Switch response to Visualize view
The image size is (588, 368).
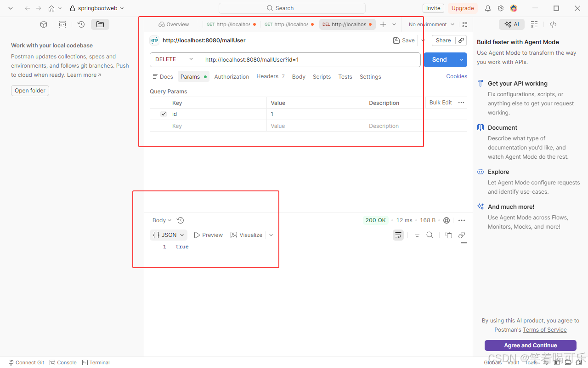[x=247, y=235]
